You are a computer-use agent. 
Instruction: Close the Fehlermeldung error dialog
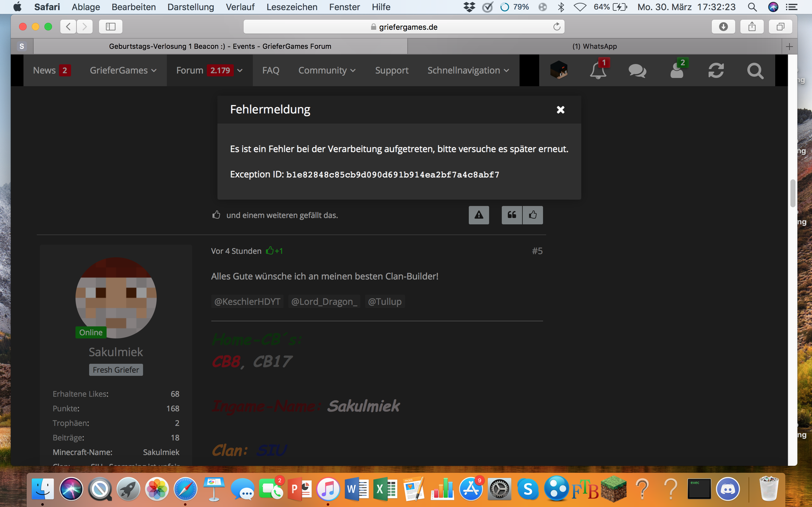560,110
